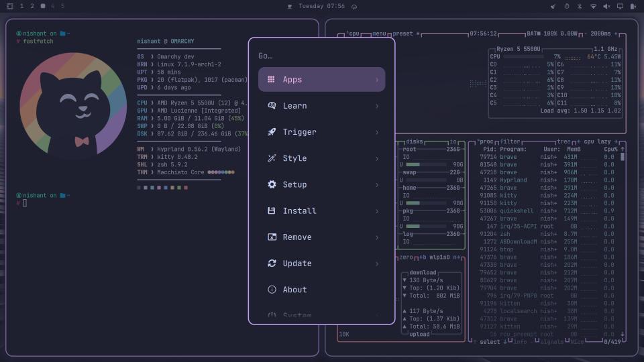Click the battery icon in the top bar
The image size is (644, 362).
[633, 6]
